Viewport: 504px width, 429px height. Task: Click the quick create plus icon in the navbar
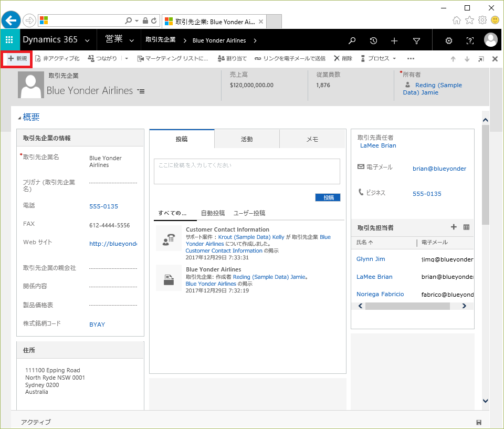394,40
